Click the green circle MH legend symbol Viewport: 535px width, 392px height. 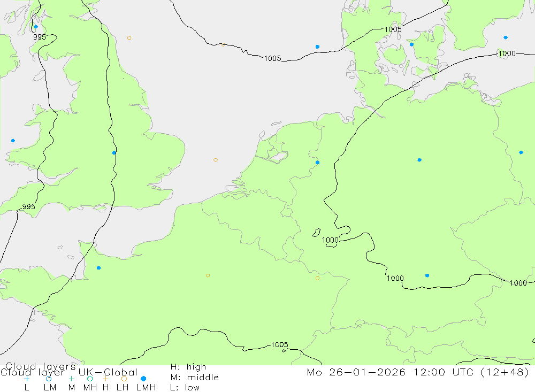point(90,379)
